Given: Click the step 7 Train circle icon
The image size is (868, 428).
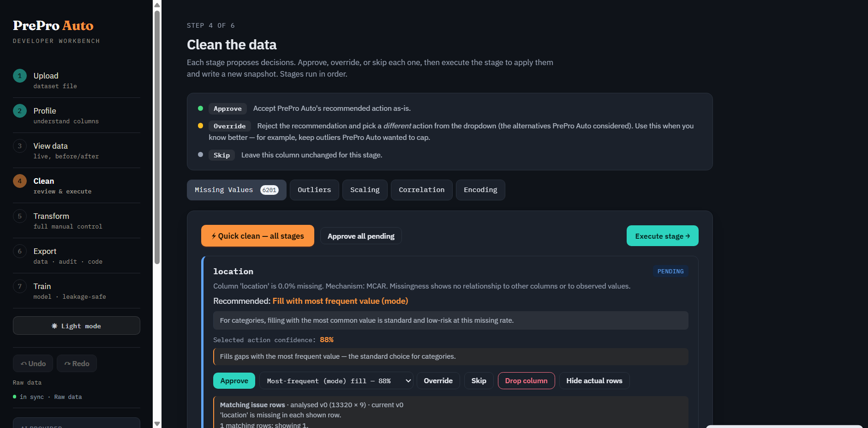Looking at the screenshot, I should coord(20,286).
